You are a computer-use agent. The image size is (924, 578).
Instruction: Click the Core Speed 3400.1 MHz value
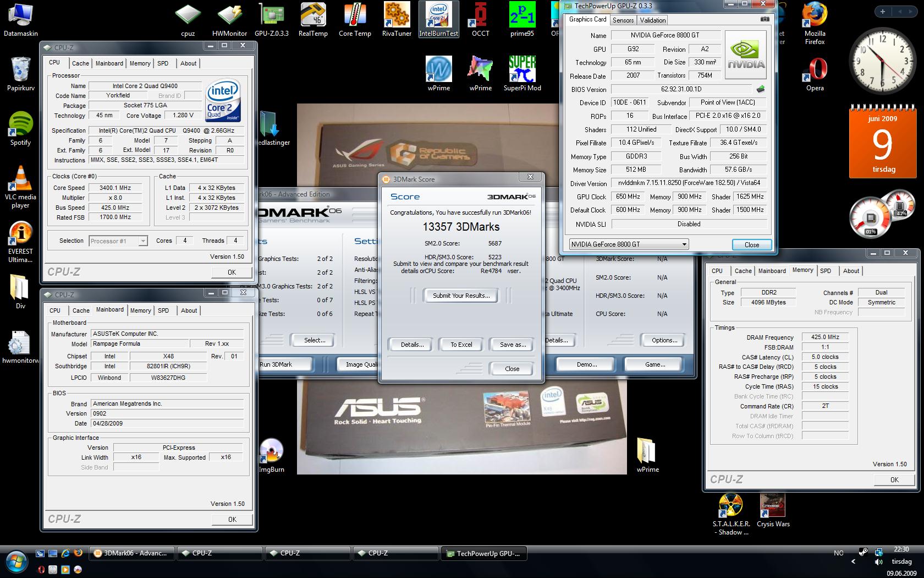click(x=115, y=188)
